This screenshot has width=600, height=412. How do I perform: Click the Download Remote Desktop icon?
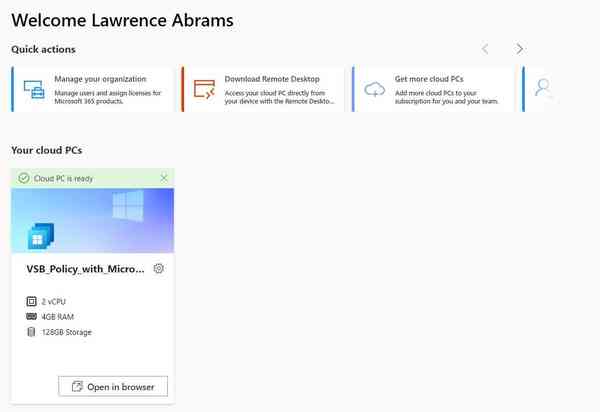click(x=204, y=89)
